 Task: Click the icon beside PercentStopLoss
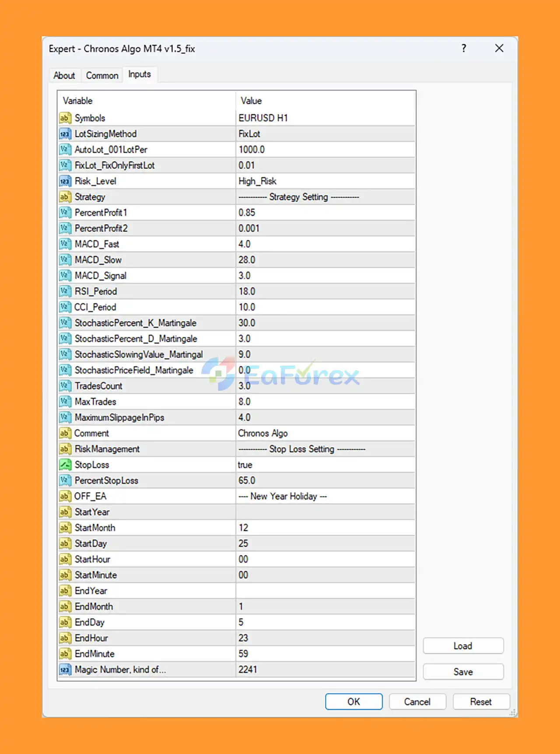(x=65, y=480)
